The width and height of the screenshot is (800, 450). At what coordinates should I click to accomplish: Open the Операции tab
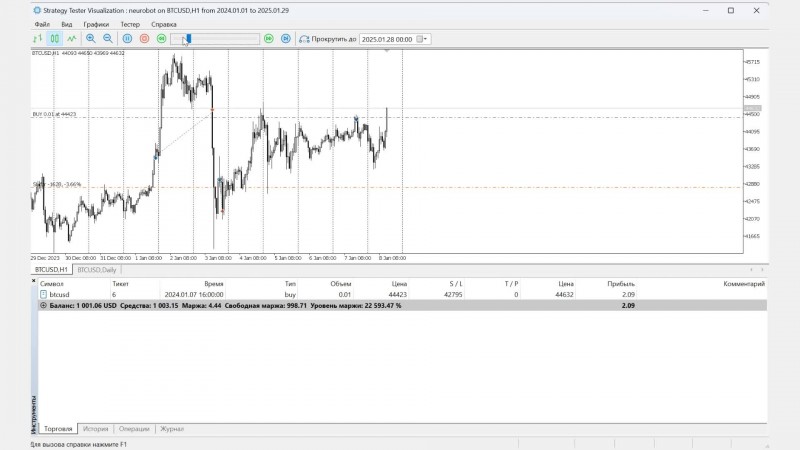pos(134,429)
